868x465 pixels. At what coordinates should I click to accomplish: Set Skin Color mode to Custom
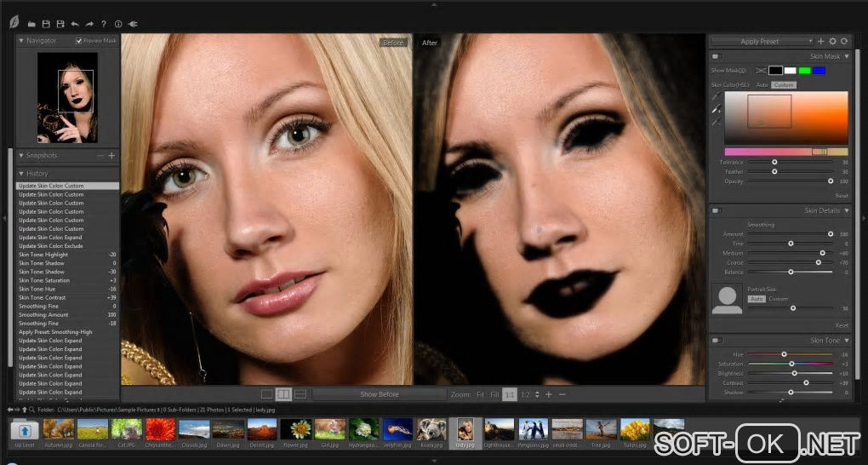[784, 85]
